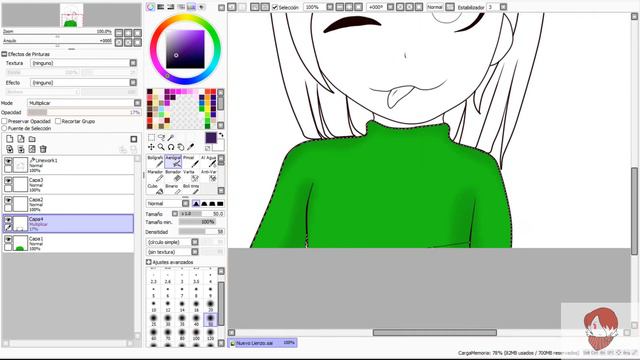Click the undo button in top toolbar
The width and height of the screenshot is (640, 360).
click(x=231, y=7)
